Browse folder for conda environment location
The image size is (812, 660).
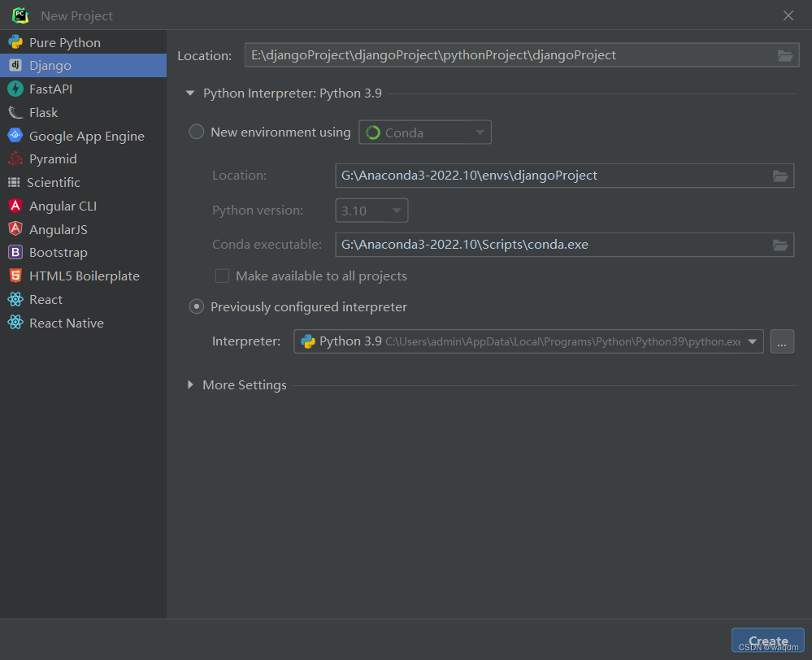point(780,176)
